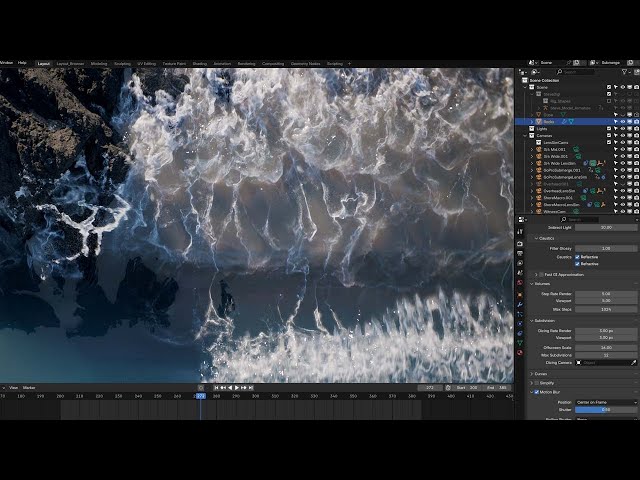The image size is (640, 480).
Task: Open the timeline Marker menu
Action: pos(29,388)
